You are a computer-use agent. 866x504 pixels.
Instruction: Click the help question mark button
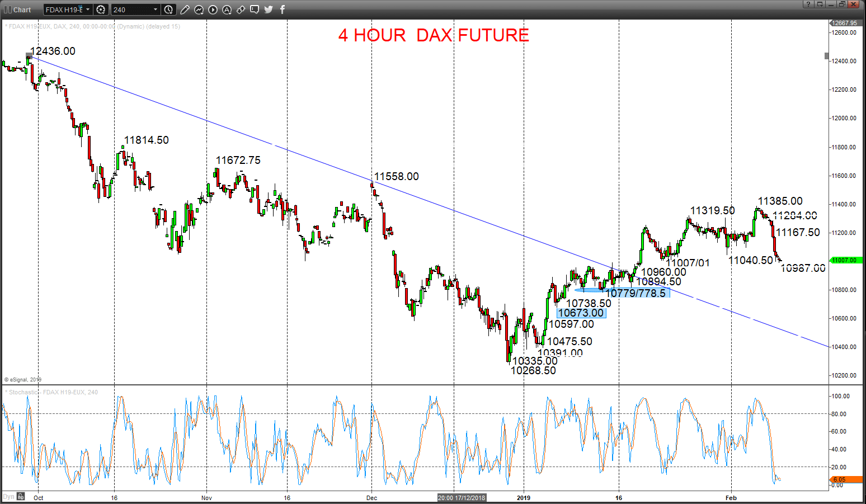point(808,4)
